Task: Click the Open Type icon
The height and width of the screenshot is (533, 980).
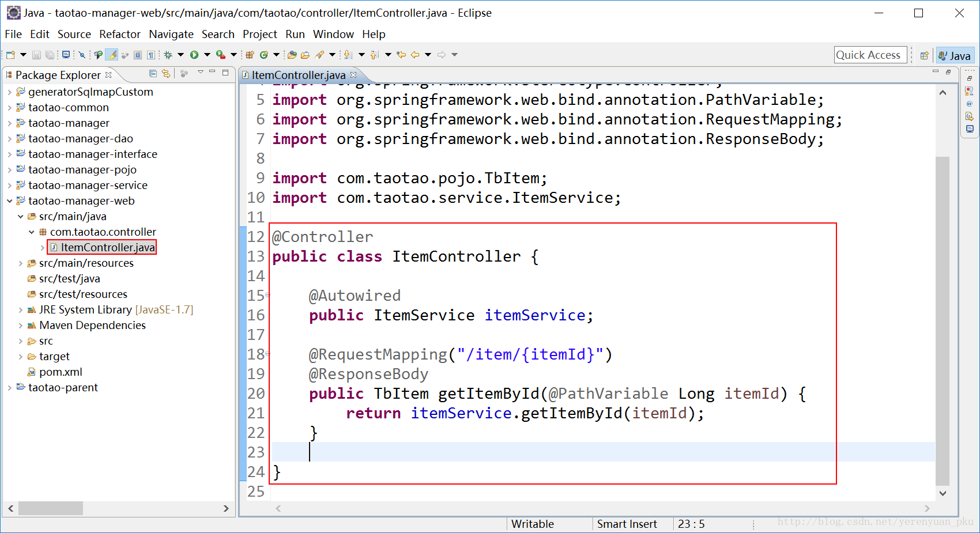Action: click(292, 55)
